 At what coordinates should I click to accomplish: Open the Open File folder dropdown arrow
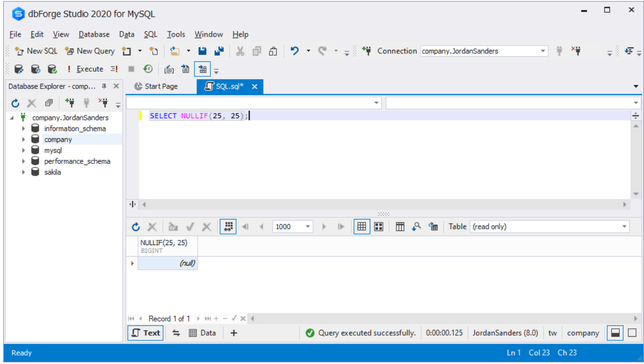188,51
